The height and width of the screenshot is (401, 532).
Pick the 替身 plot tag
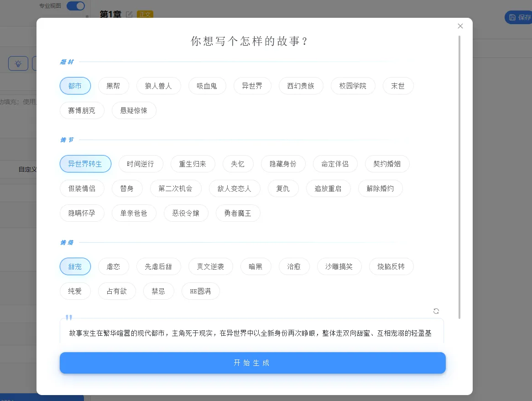pos(127,188)
